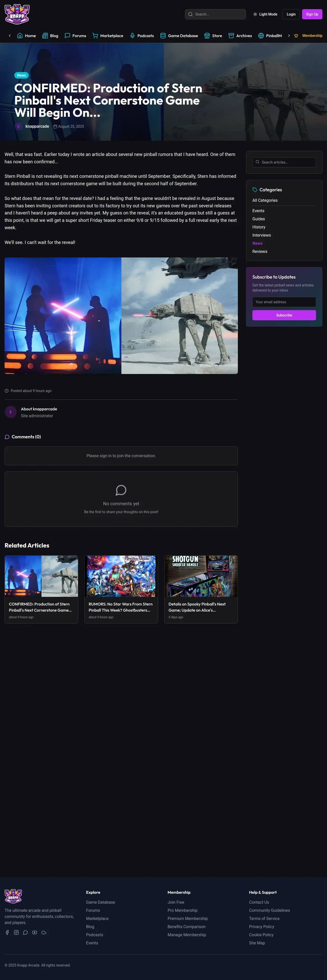
Task: Open the Facebook icon in the footer
Action: (x=7, y=932)
